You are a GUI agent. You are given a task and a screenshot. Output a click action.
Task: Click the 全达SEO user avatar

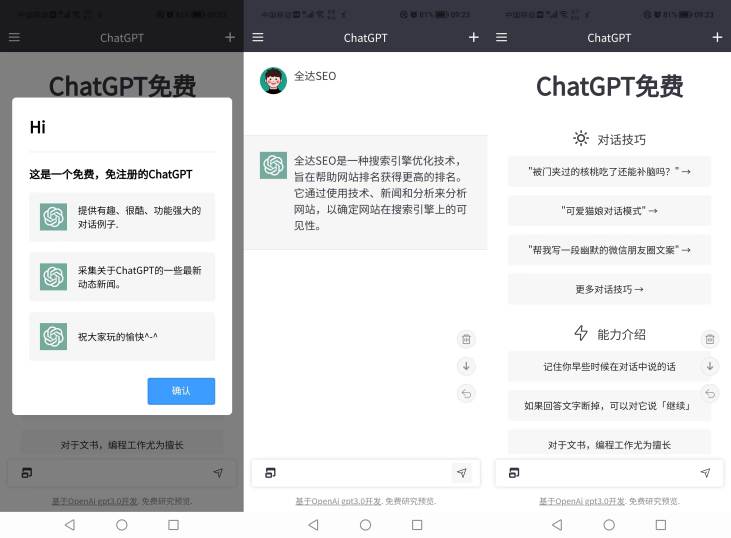click(x=273, y=80)
